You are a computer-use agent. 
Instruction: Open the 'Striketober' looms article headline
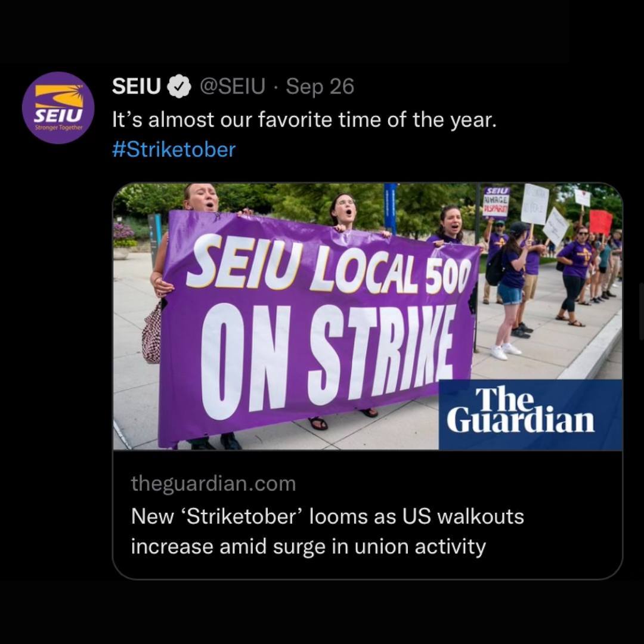point(327,531)
